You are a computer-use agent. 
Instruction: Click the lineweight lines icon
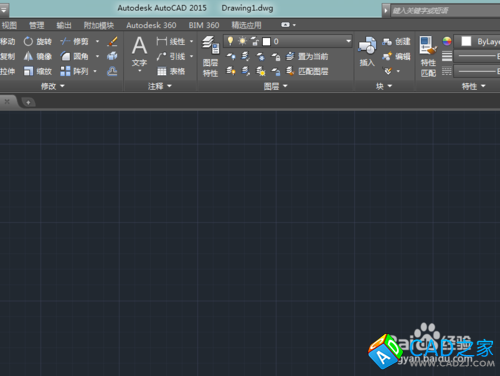pos(447,56)
